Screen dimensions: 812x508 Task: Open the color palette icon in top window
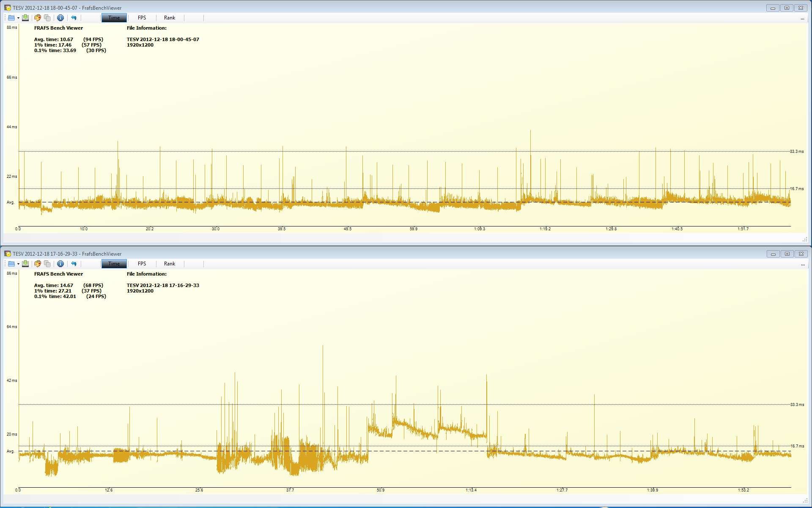(38, 18)
